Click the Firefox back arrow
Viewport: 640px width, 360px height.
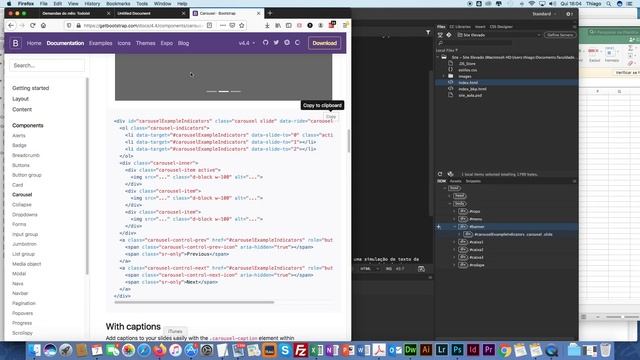[x=11, y=25]
